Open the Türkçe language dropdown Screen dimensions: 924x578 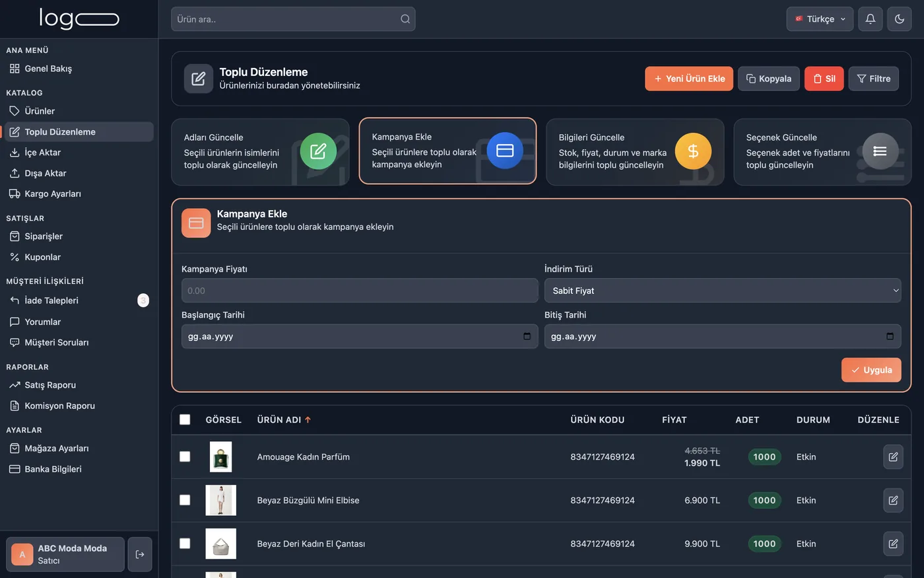point(820,19)
